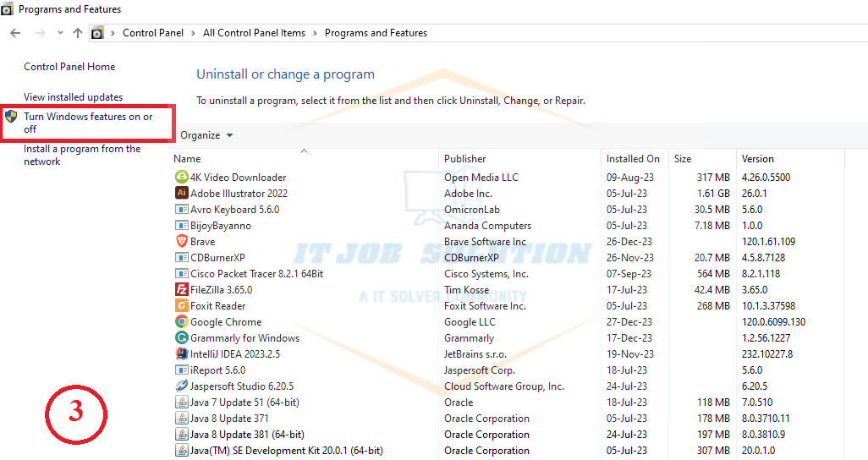
Task: Click the Brave browser icon in list
Action: [181, 242]
